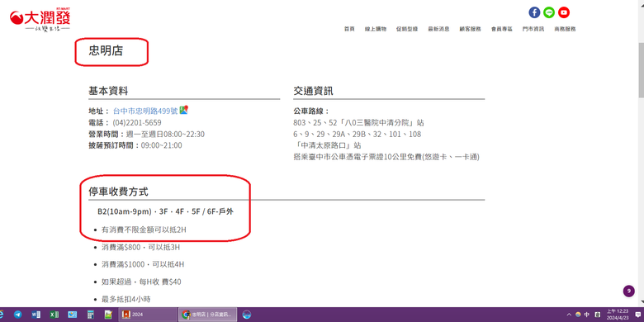The width and height of the screenshot is (644, 322).
Task: Open RT-Mart's Facebook page icon
Action: tap(534, 12)
